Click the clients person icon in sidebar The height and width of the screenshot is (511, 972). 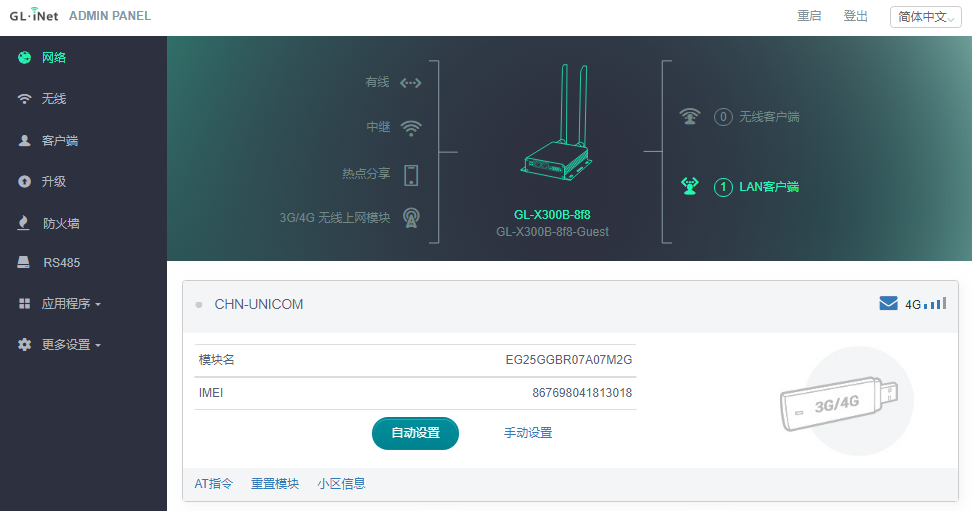[x=24, y=140]
